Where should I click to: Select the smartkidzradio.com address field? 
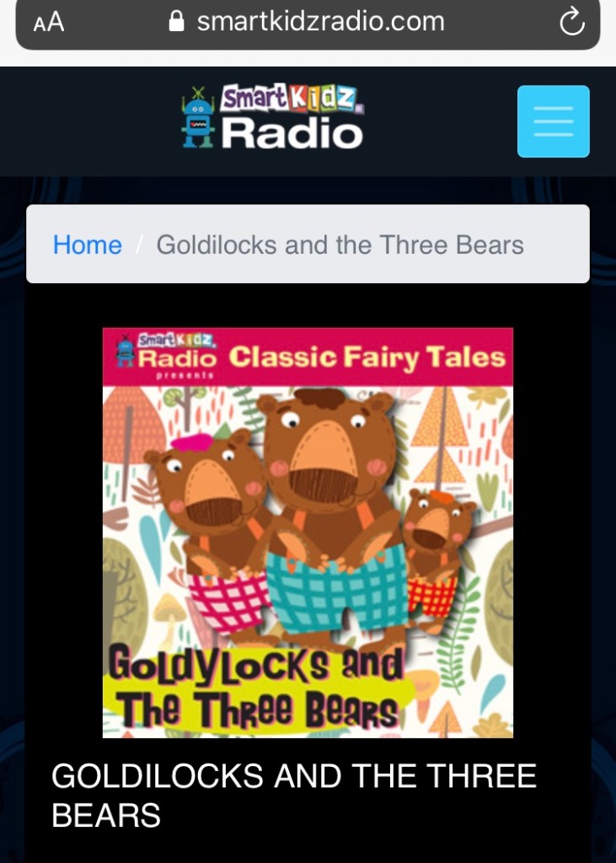click(x=308, y=23)
